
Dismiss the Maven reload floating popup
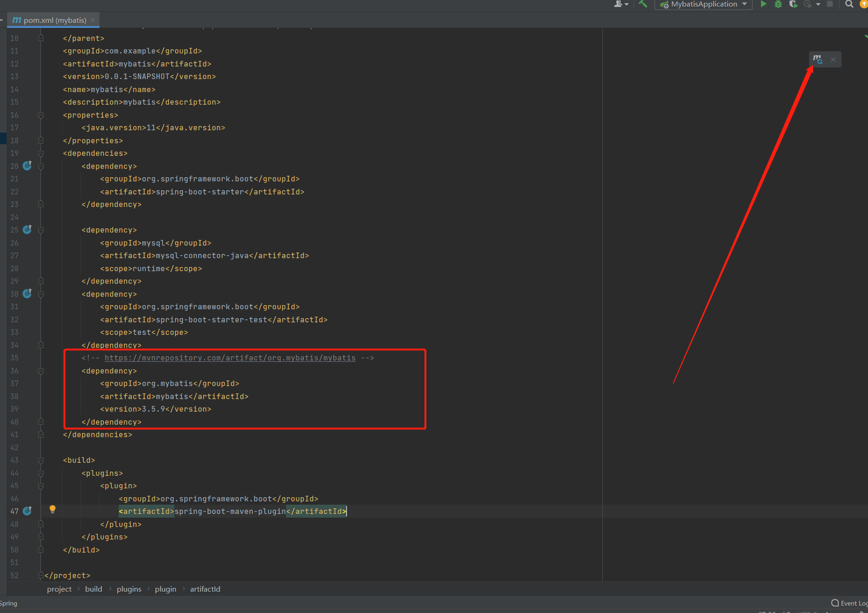coord(833,60)
